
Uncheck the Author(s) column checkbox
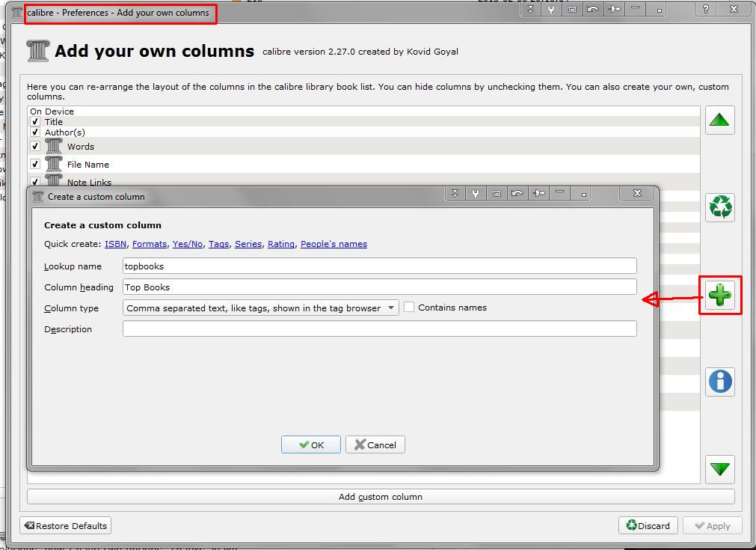pos(34,132)
